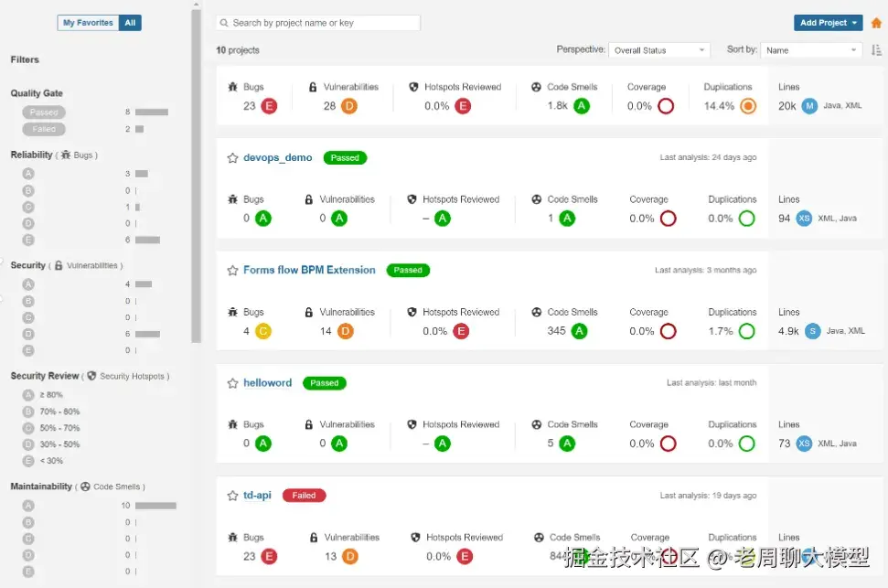Toggle the td-api favorite star
Image resolution: width=888 pixels, height=588 pixels.
[232, 496]
